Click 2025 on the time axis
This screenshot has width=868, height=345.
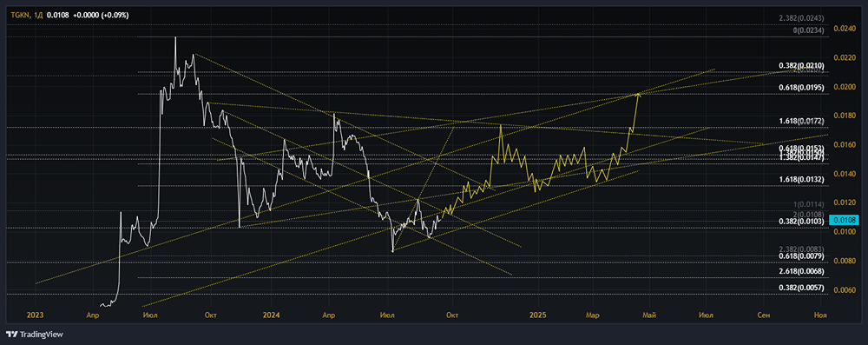click(x=538, y=315)
